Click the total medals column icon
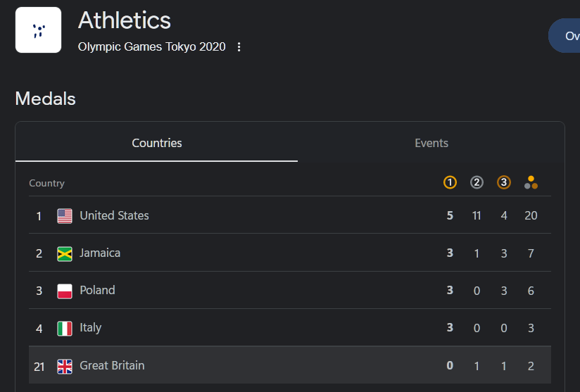Image resolution: width=580 pixels, height=392 pixels. point(531,182)
